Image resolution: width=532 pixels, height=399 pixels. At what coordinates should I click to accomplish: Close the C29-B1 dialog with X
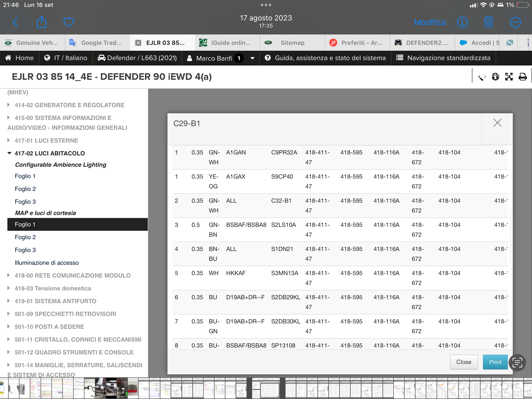pyautogui.click(x=497, y=123)
